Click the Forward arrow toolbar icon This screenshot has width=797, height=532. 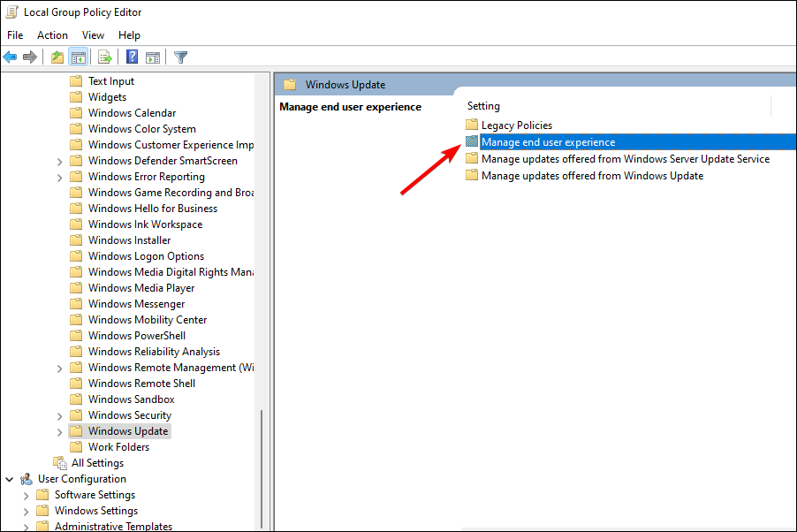[x=30, y=57]
